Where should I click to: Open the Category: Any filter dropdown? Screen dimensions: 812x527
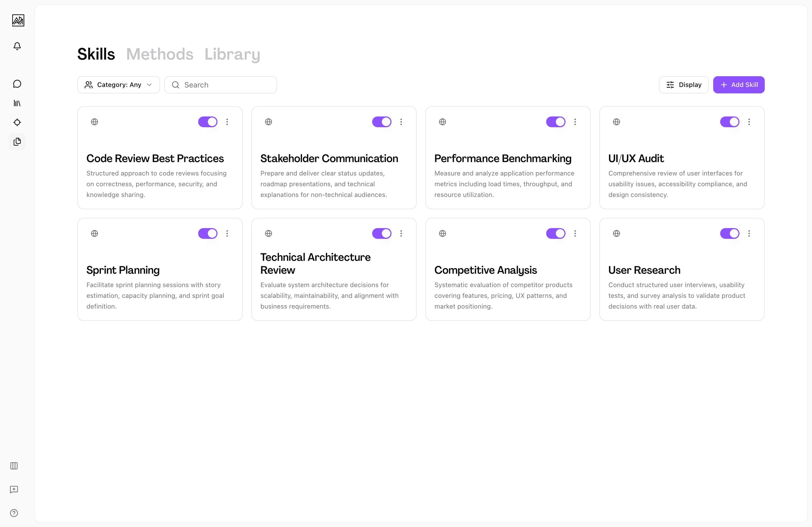tap(118, 85)
